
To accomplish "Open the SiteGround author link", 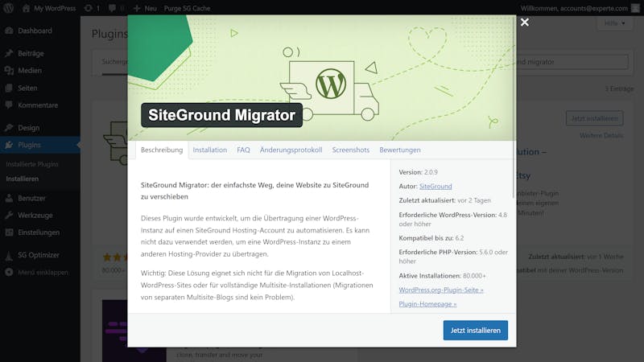I will coord(436,187).
